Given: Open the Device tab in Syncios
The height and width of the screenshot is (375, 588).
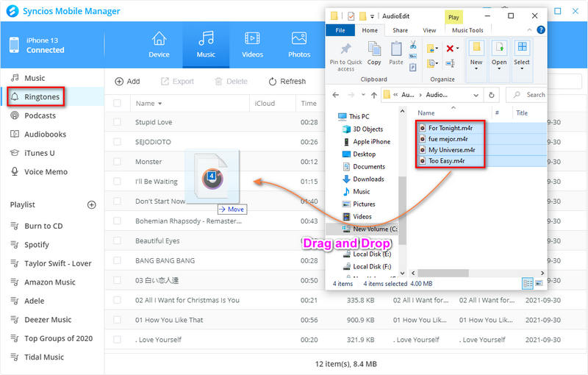Looking at the screenshot, I should pyautogui.click(x=159, y=45).
